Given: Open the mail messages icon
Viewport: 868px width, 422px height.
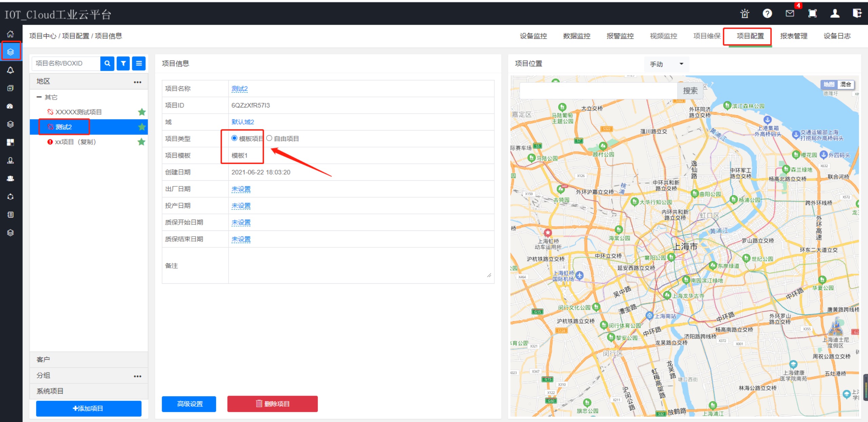Looking at the screenshot, I should click(790, 14).
